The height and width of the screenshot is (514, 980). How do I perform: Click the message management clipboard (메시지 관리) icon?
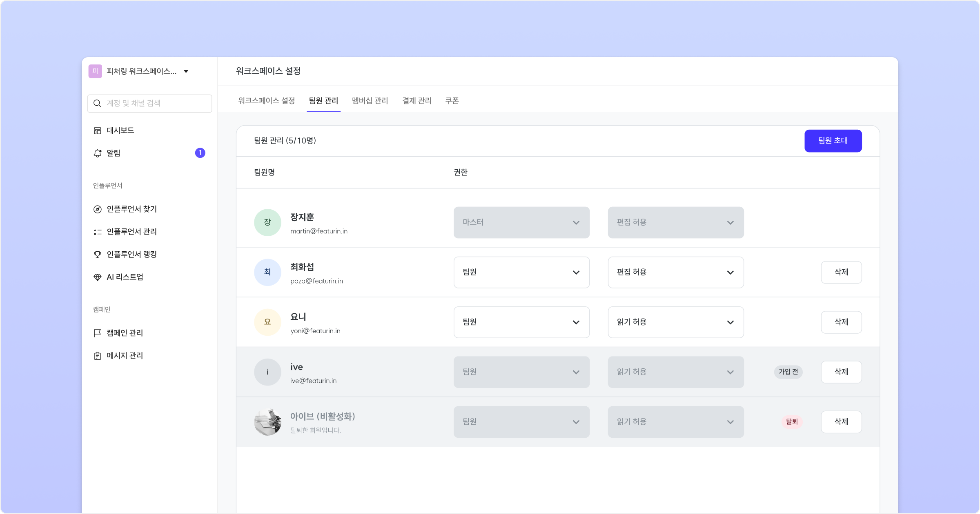[97, 356]
